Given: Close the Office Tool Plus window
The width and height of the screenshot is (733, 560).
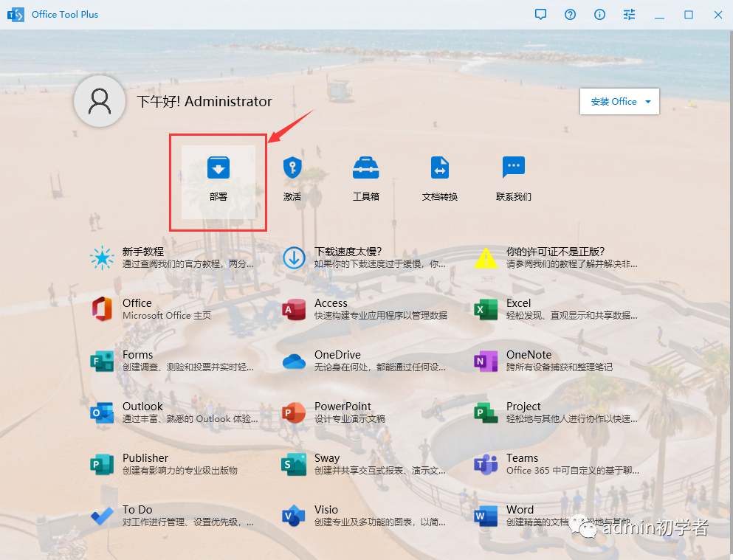Looking at the screenshot, I should (718, 15).
